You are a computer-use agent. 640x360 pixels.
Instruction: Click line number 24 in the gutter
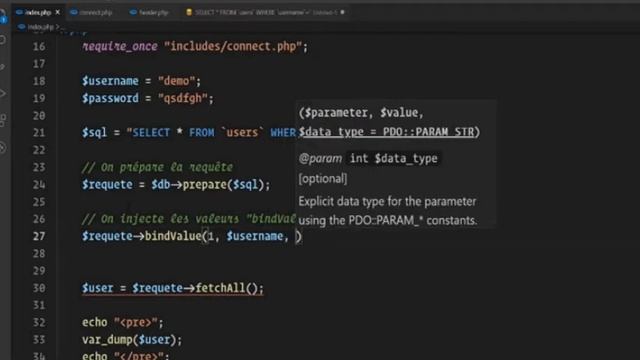(39, 184)
